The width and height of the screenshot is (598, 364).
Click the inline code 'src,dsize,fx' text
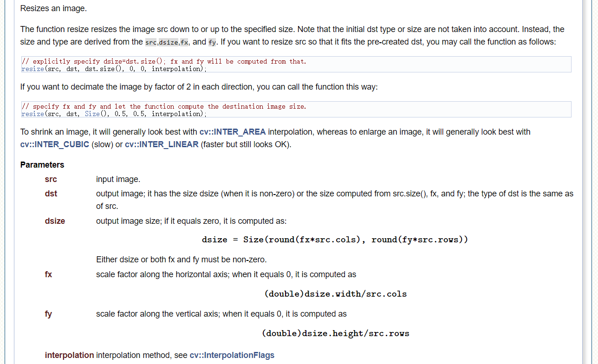[167, 42]
